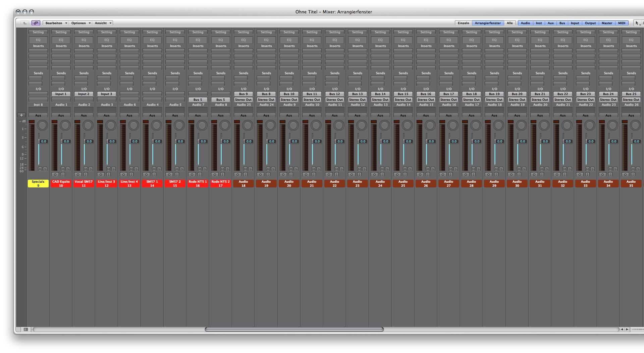Screen dimensions: 644x353
Task: Switch to the Einzeln mixer view
Action: (x=463, y=23)
